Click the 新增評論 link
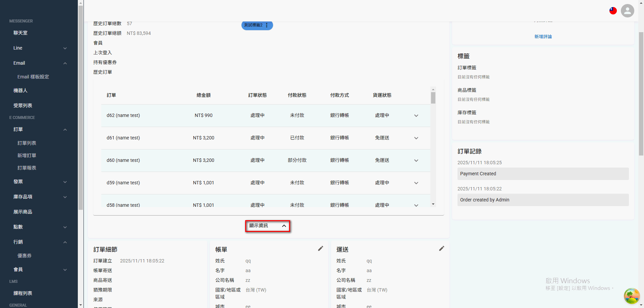 [543, 37]
